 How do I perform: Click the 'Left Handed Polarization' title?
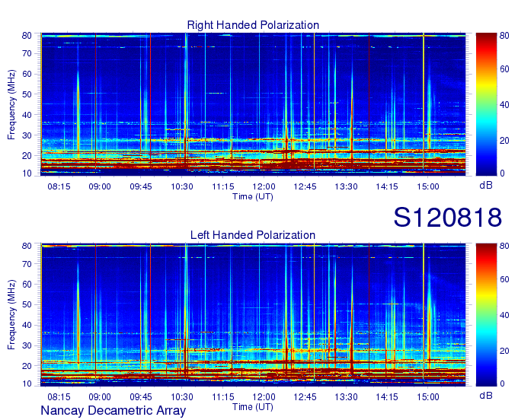(253, 235)
